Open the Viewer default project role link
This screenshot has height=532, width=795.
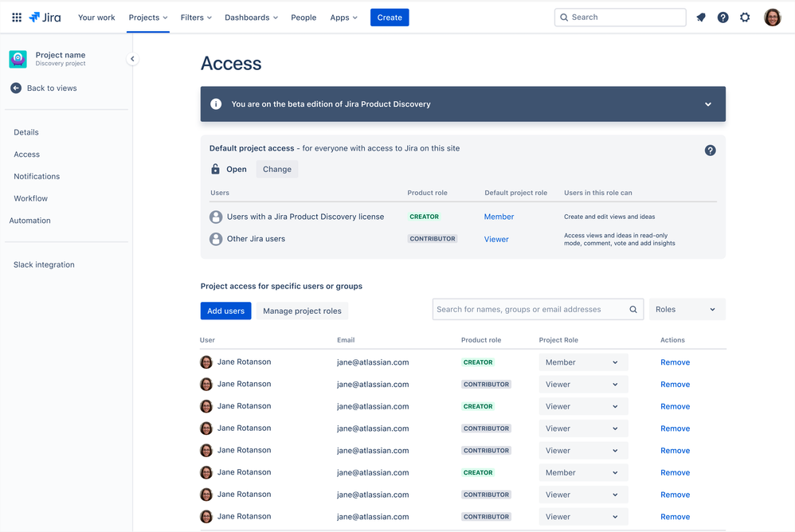point(496,239)
